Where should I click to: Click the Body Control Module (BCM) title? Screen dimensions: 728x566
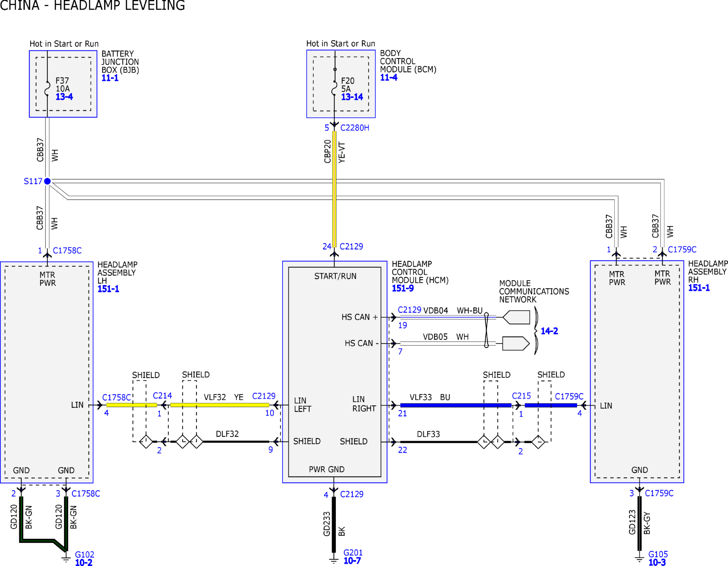[x=408, y=62]
